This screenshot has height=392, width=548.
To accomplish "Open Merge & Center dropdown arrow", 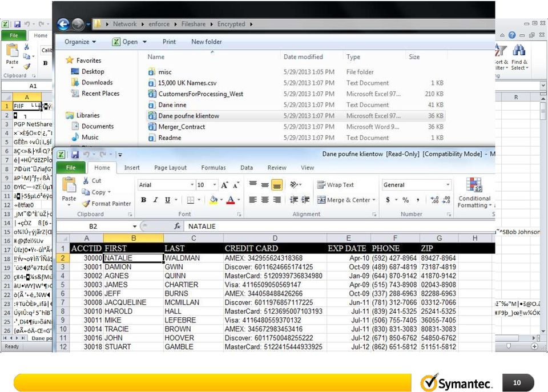I will tap(374, 200).
